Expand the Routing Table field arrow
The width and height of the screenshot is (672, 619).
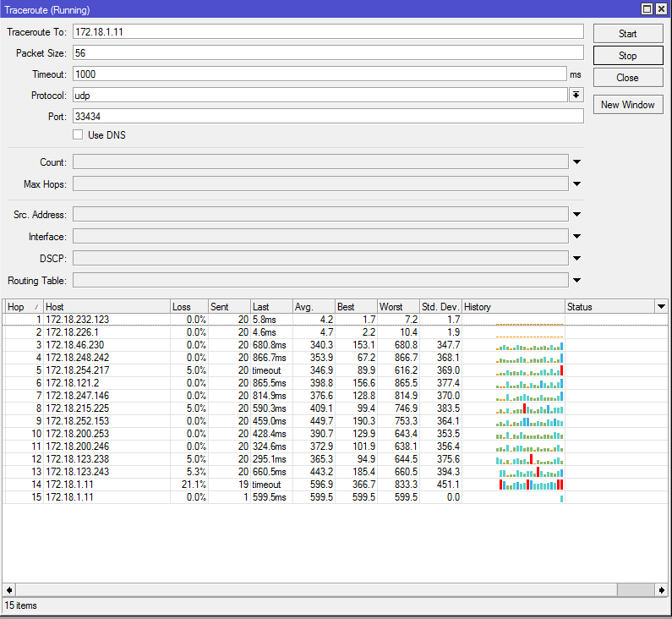(x=577, y=281)
